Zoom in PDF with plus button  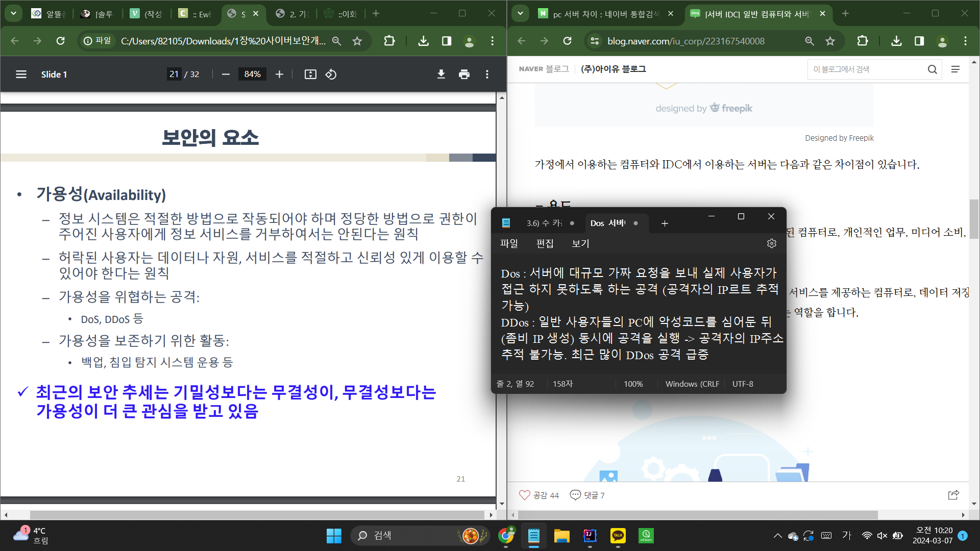pos(279,74)
